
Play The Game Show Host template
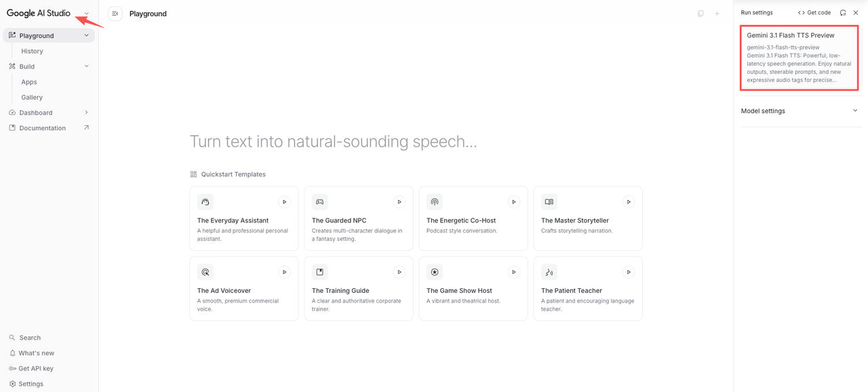click(513, 272)
